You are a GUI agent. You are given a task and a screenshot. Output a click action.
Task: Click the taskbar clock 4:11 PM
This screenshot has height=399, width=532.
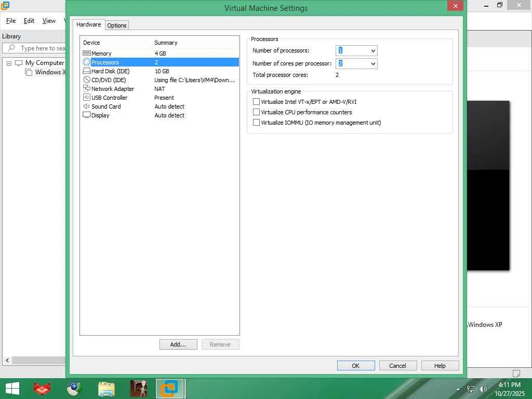[x=509, y=384]
